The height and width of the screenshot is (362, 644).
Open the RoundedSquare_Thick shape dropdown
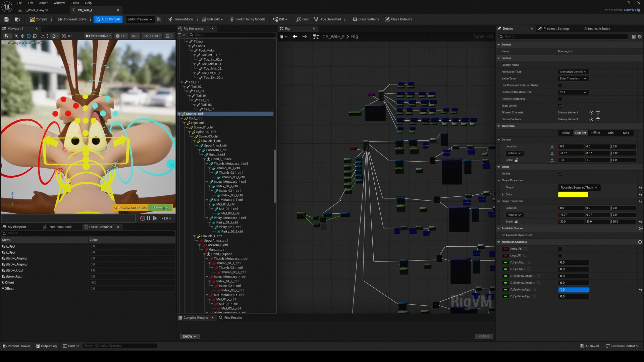point(579,187)
